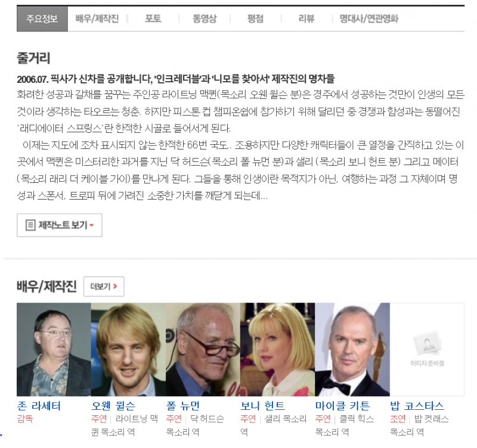
Task: Go to the 동영상 tab
Action: pos(204,18)
